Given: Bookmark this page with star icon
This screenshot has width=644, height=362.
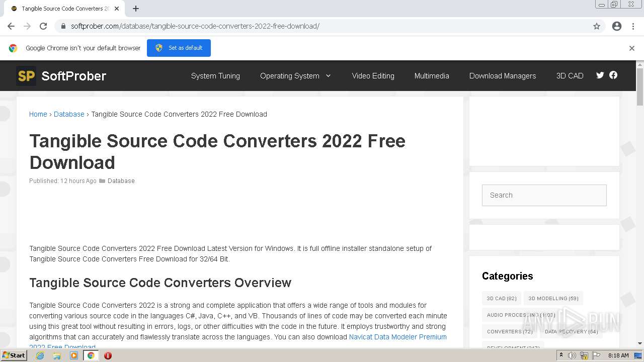Looking at the screenshot, I should pos(597,26).
